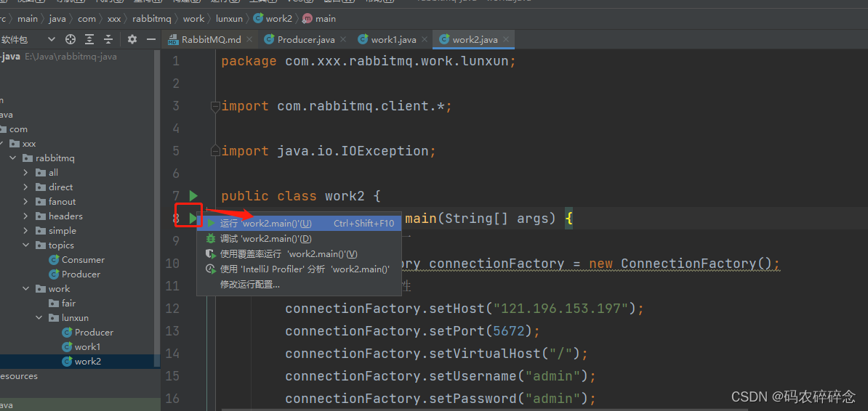
Task: Expand the 'headers' folder arrow
Action: coord(25,216)
